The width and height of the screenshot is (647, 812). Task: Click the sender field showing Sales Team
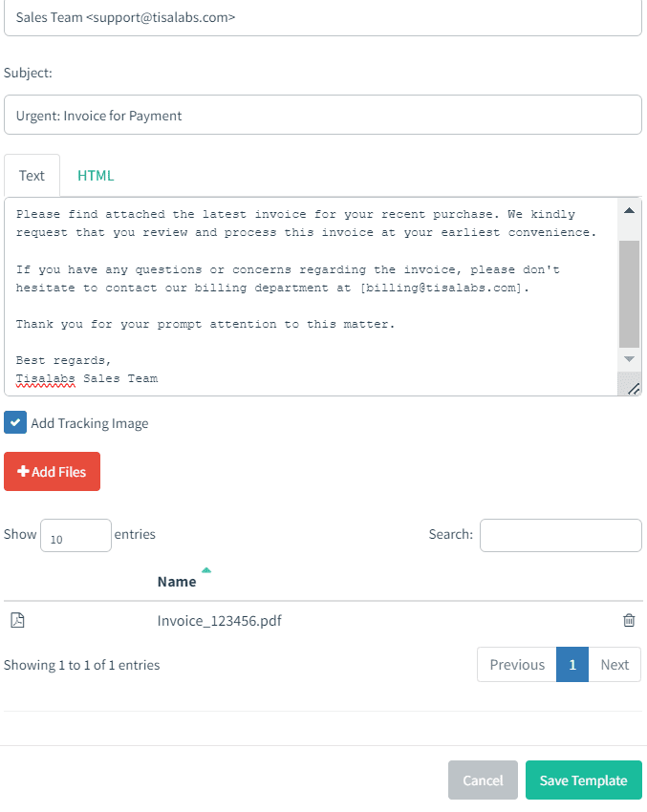[323, 17]
